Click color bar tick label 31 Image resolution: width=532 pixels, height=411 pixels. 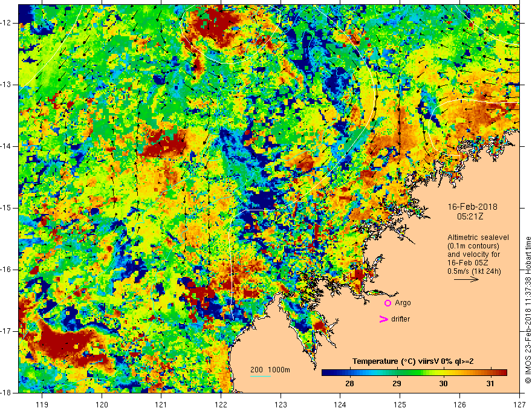[490, 384]
